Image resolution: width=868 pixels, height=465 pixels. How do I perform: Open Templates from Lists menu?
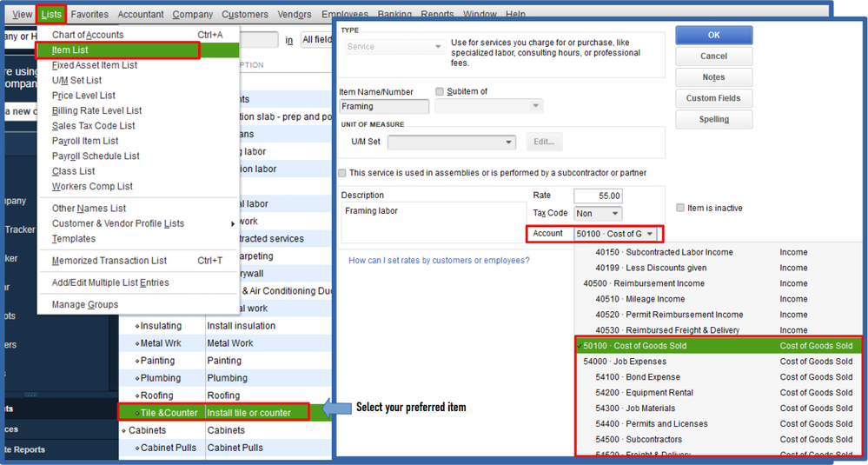[138, 239]
